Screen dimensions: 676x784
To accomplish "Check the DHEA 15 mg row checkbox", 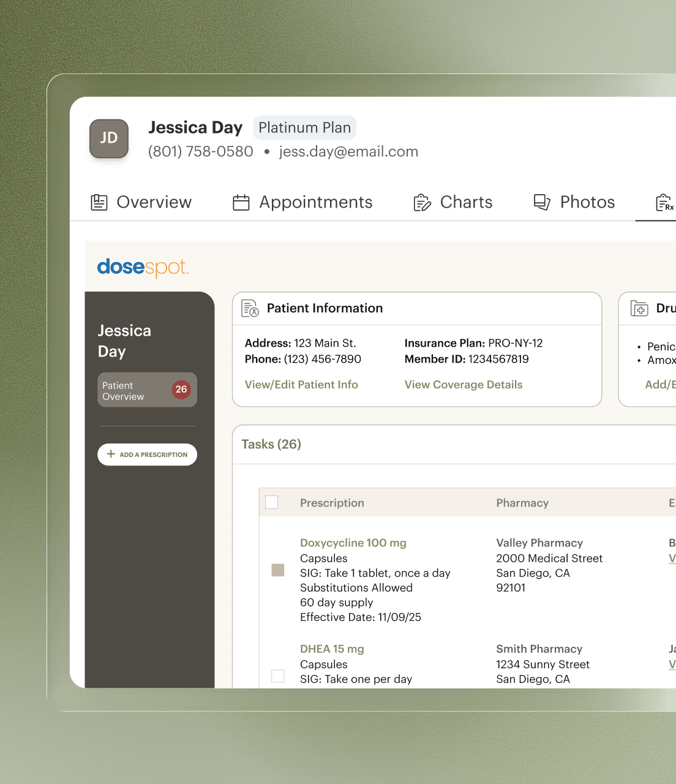I will 278,676.
